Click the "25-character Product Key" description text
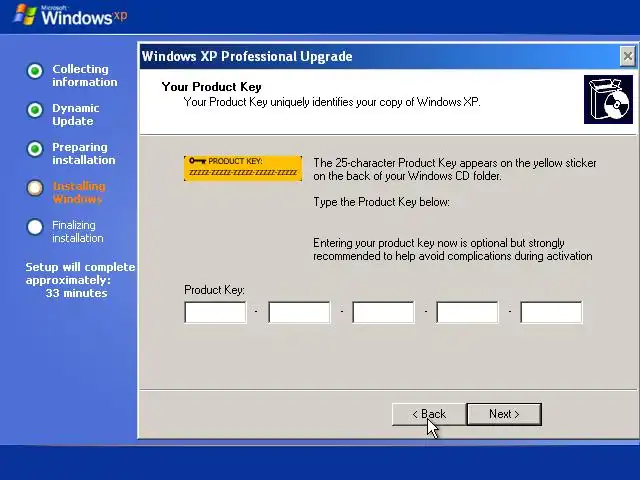640x480 pixels. [x=455, y=169]
